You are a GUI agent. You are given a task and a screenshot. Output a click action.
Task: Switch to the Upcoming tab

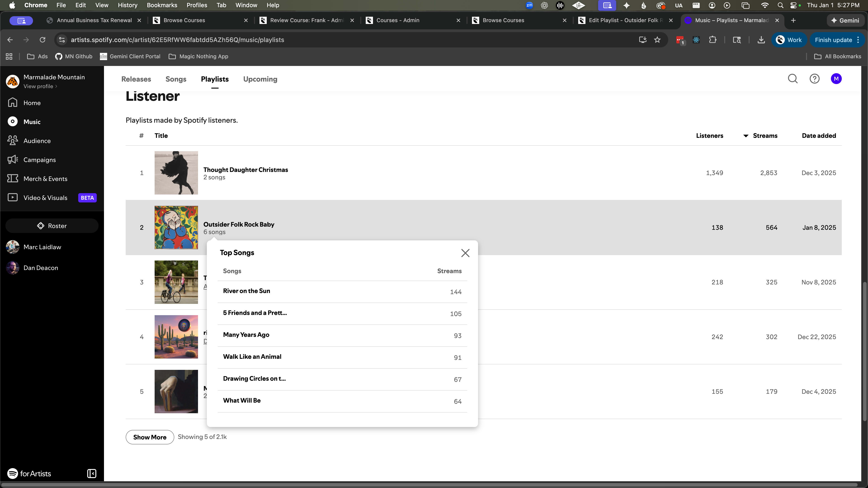pyautogui.click(x=260, y=79)
